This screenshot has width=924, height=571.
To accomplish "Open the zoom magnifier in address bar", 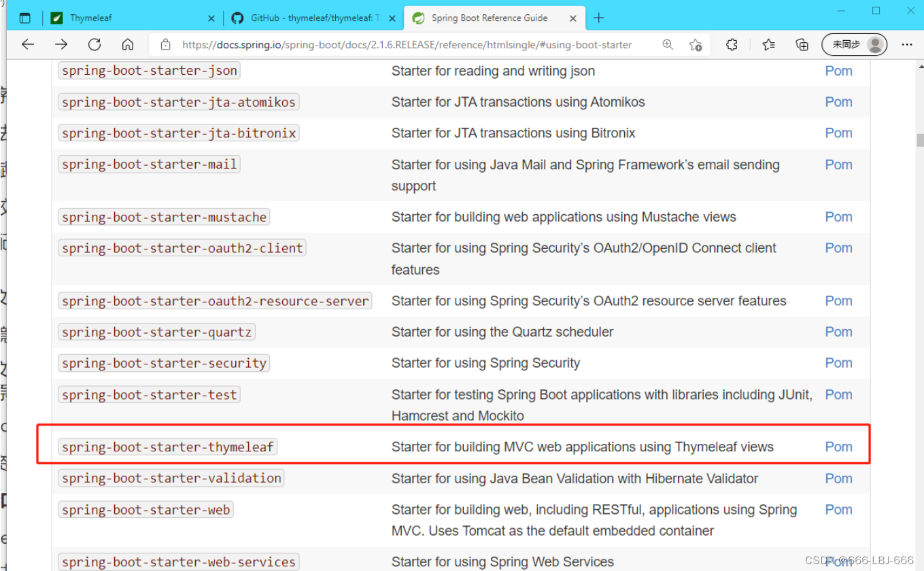I will (x=668, y=45).
